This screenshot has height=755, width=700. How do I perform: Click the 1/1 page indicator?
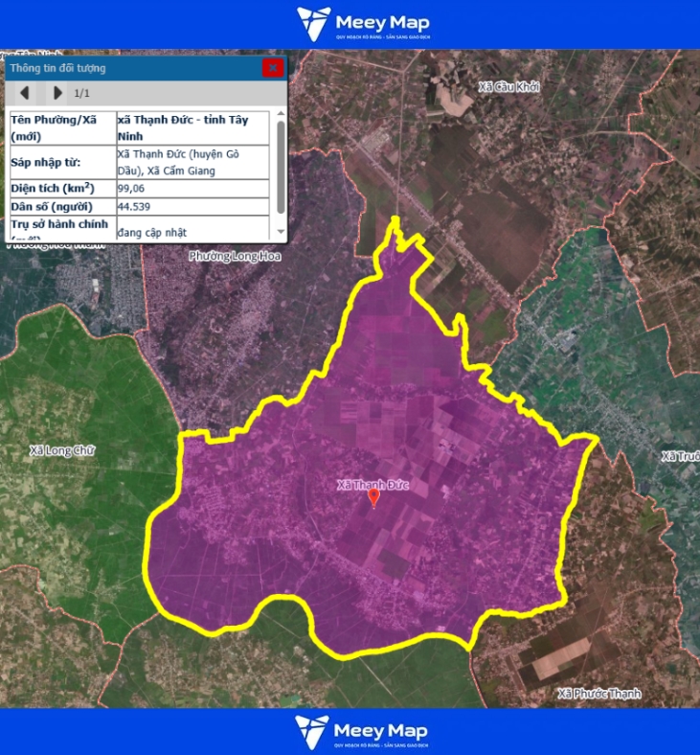point(82,93)
